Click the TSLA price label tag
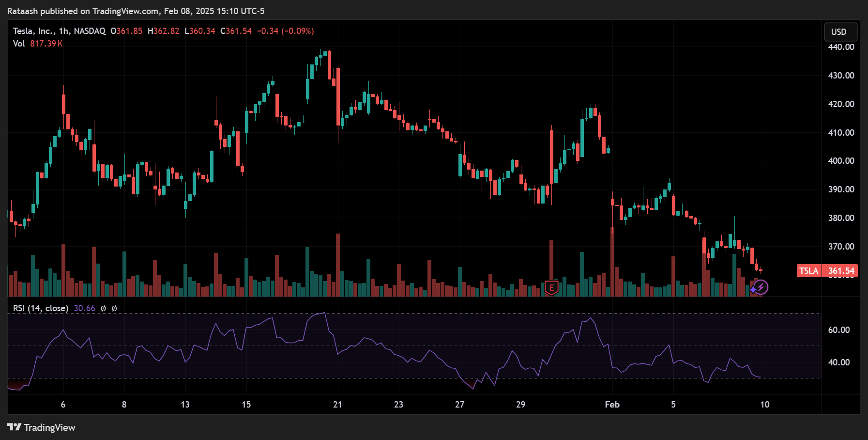This screenshot has height=440, width=868. (x=808, y=271)
